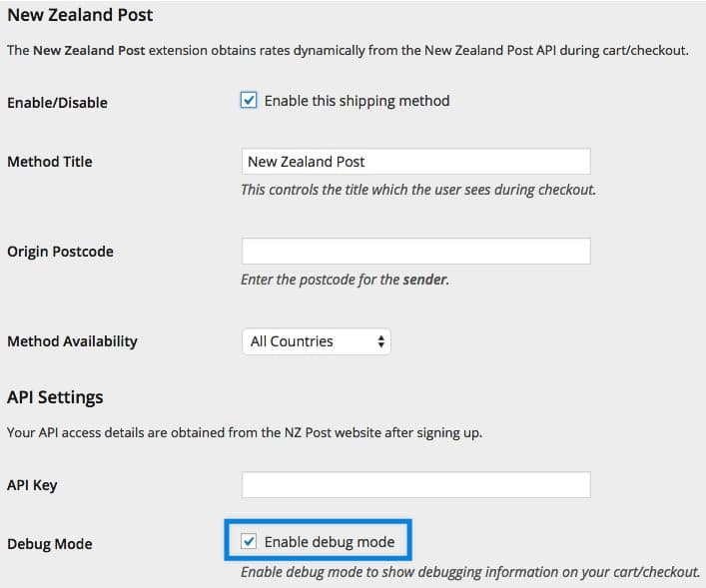
Task: Focus the Method Title text field
Action: coord(415,162)
